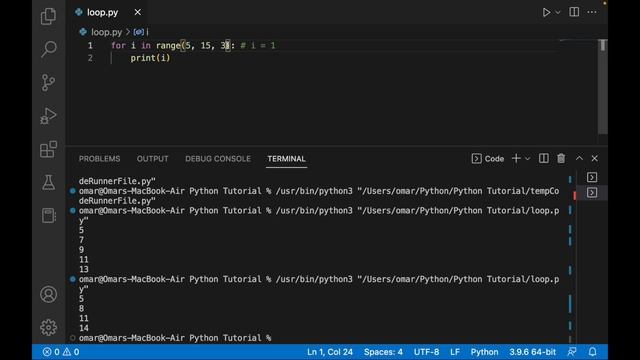Click the Code terminal profile label
640x360 pixels.
tap(488, 158)
